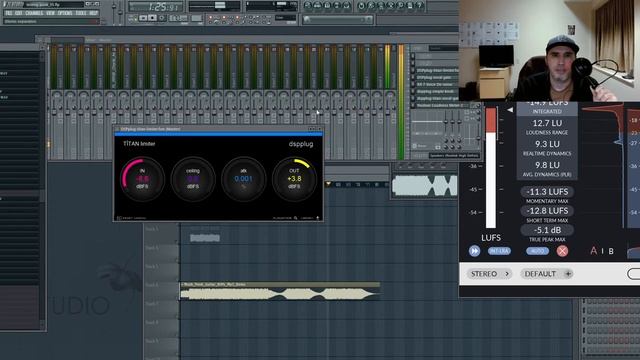Click the LUFS level meter bar
The height and width of the screenshot is (360, 640).
491,167
